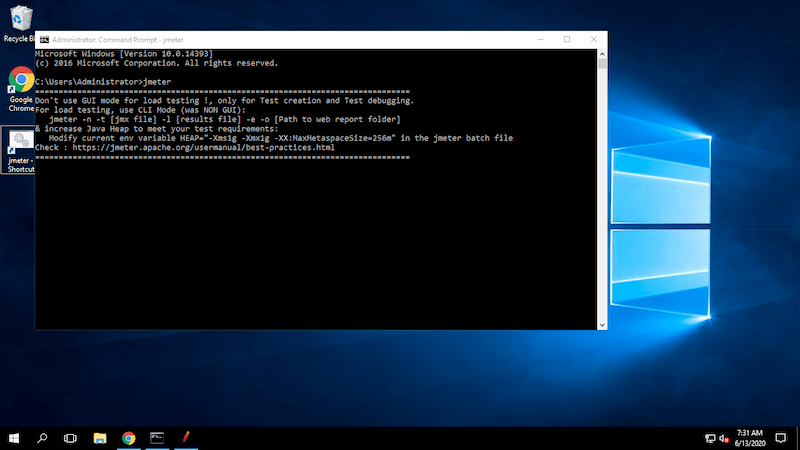Launch File Explorer from the taskbar
Viewport: 800px width, 450px height.
click(x=100, y=438)
